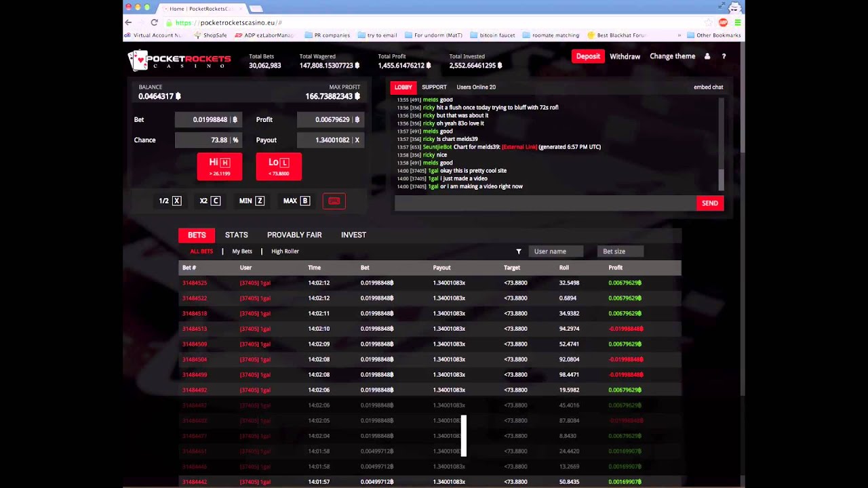This screenshot has width=868, height=488.
Task: Click browser back arrow
Action: coord(128,22)
